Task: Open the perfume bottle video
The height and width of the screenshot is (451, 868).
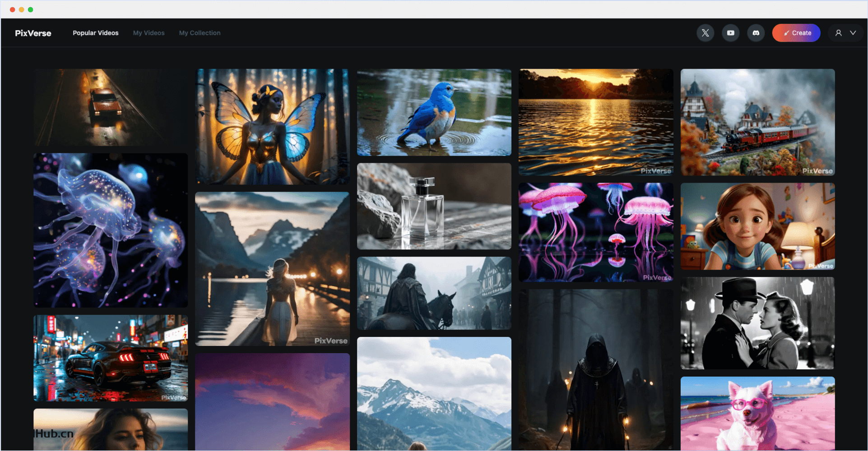Action: (434, 206)
